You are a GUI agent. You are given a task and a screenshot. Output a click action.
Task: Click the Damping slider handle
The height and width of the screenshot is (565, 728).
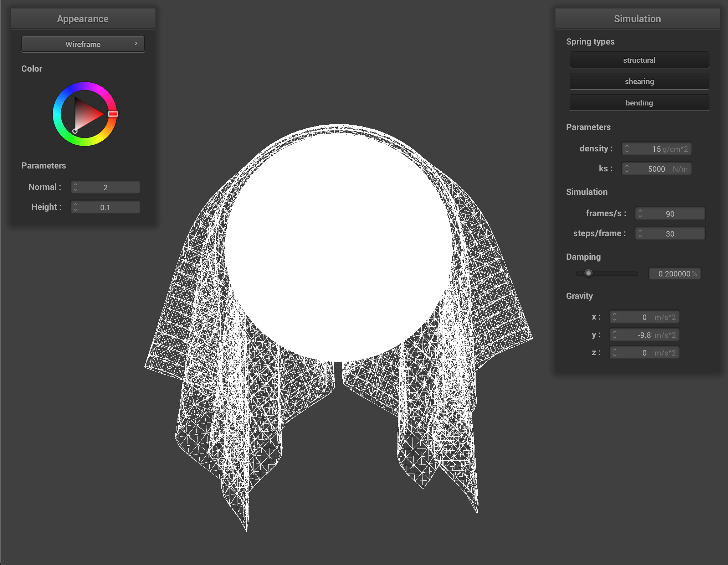pyautogui.click(x=589, y=273)
